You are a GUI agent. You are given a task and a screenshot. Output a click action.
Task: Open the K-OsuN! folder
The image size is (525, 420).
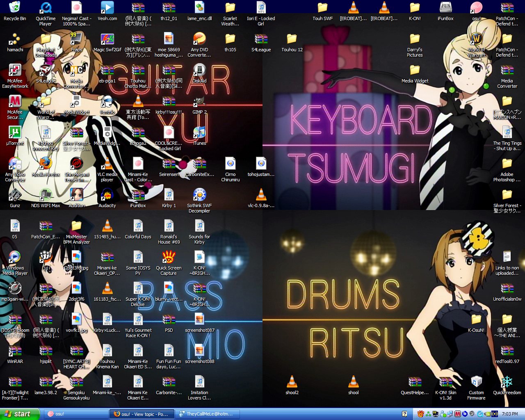[476, 323]
